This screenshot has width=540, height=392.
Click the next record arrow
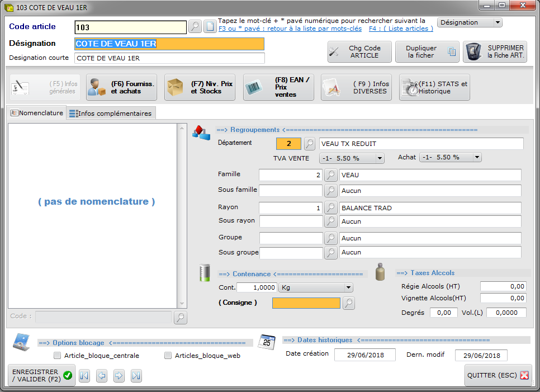click(x=119, y=376)
